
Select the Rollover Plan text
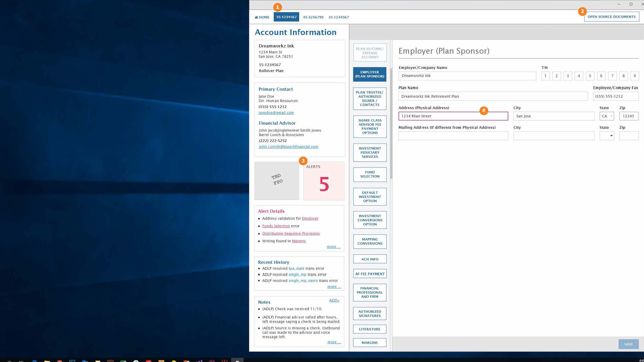tap(271, 71)
